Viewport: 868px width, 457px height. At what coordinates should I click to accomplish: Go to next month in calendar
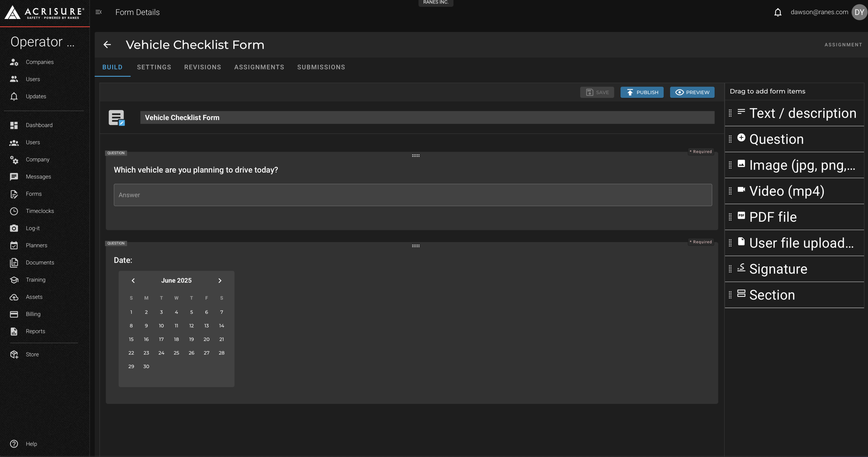220,281
